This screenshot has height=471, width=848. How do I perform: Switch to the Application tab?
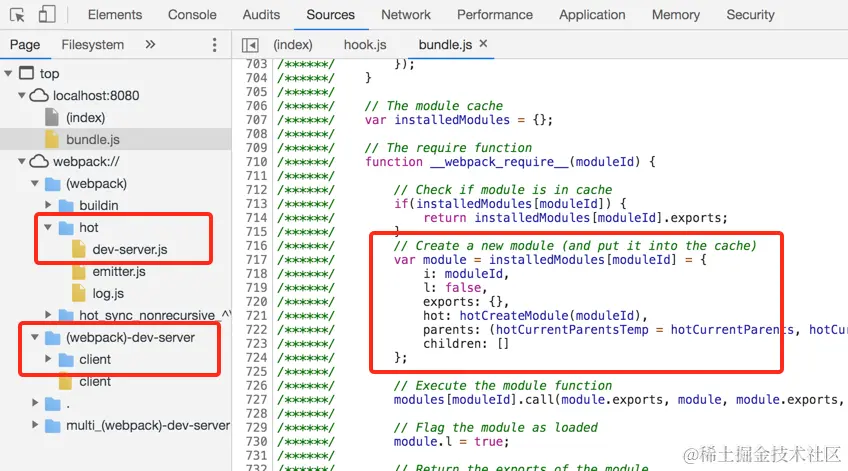click(x=592, y=15)
